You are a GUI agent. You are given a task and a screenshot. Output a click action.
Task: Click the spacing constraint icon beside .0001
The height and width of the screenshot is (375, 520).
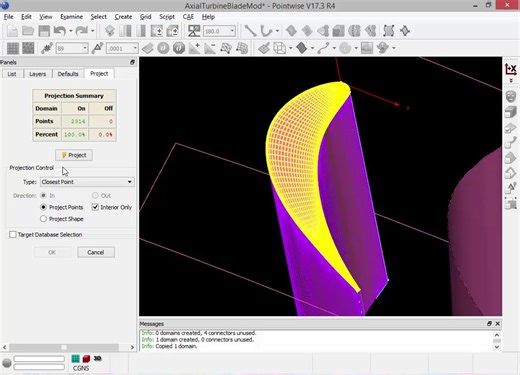coord(97,48)
